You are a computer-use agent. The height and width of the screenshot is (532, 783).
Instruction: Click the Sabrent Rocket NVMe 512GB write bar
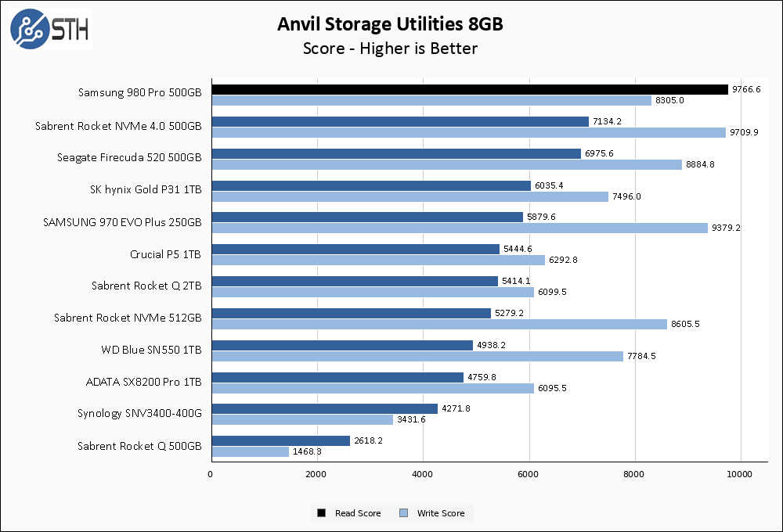pyautogui.click(x=438, y=324)
